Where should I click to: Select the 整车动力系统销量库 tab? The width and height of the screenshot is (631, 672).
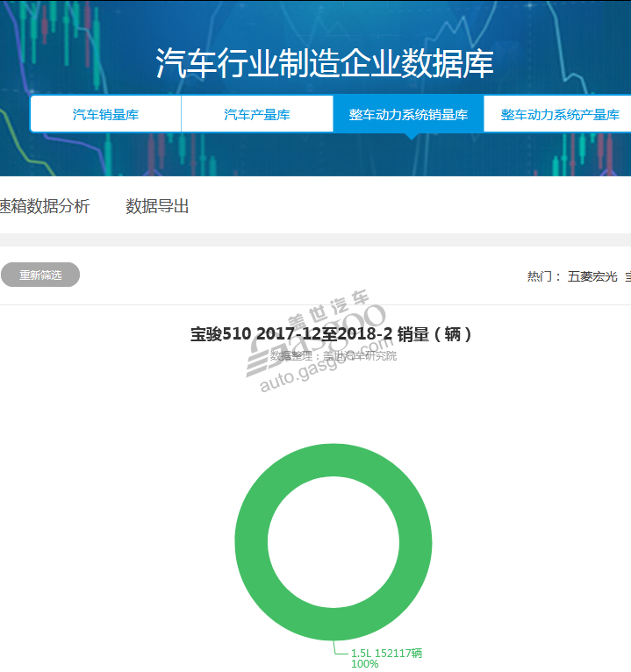click(408, 114)
